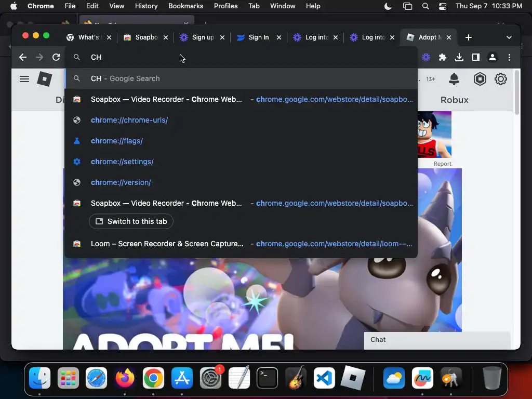Select the chrome://chrome-urls/ suggestion
Screen dimensions: 532x399
pos(241,120)
